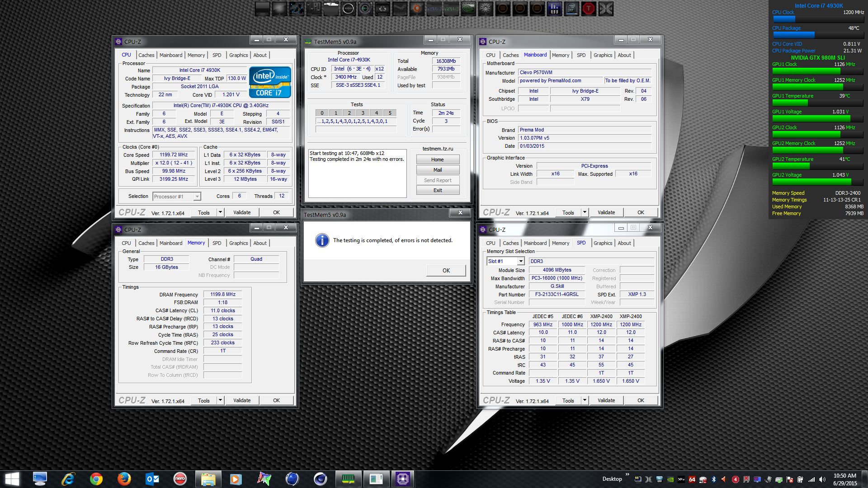Click the Origin orange icon in dock

click(417, 9)
